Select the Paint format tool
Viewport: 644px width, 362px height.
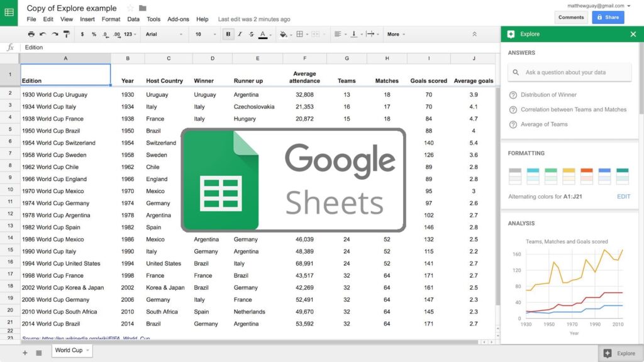pyautogui.click(x=67, y=34)
